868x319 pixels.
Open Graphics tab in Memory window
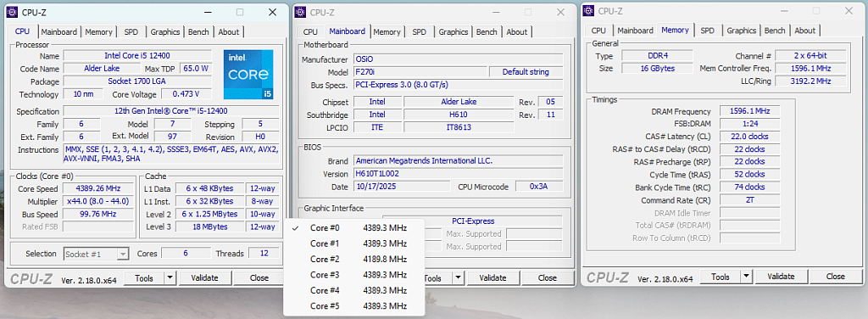click(x=741, y=31)
